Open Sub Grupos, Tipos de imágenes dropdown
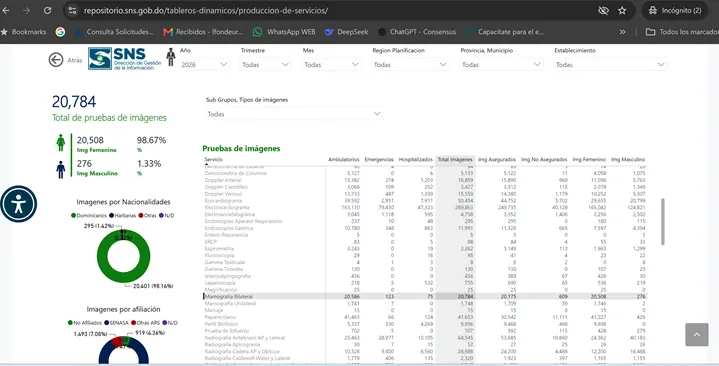Image resolution: width=719 pixels, height=366 pixels. (x=294, y=114)
